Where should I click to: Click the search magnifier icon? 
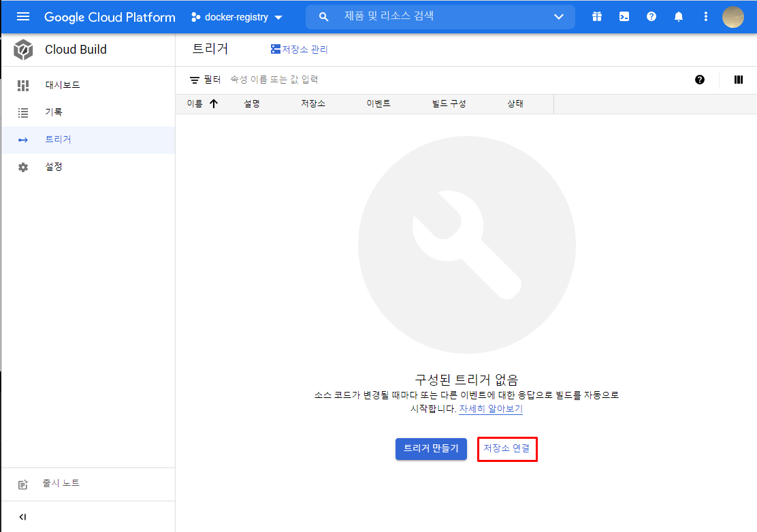coord(323,17)
